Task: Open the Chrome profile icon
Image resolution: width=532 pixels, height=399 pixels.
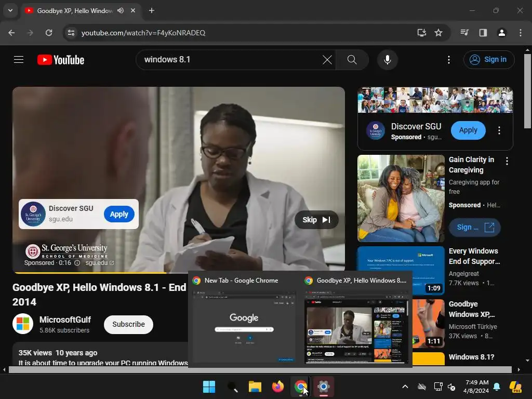Action: (x=501, y=33)
